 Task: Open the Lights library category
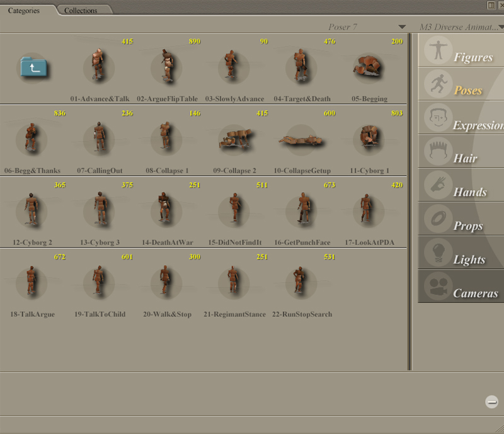coord(461,253)
